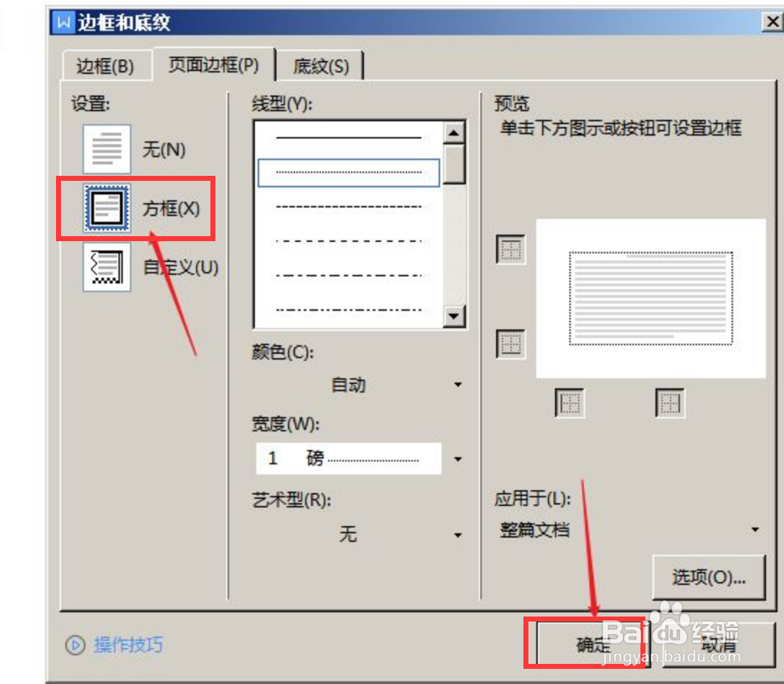Image resolution: width=784 pixels, height=684 pixels.
Task: Select the 无(N) no-border setting icon
Action: click(107, 149)
